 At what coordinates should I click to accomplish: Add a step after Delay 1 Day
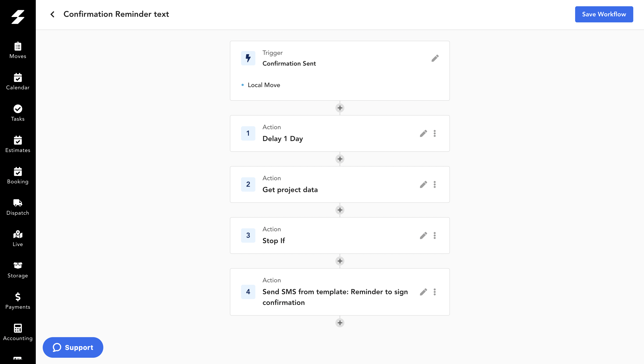click(x=340, y=159)
